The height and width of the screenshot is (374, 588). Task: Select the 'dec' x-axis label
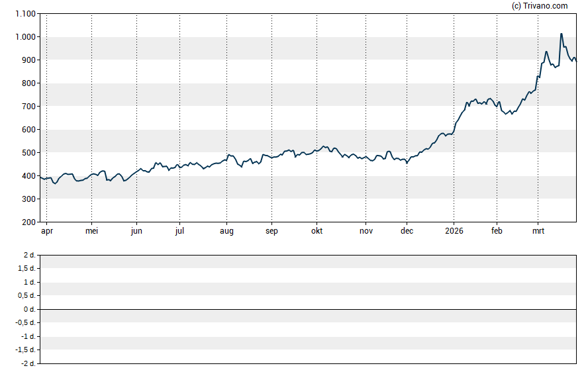(407, 231)
